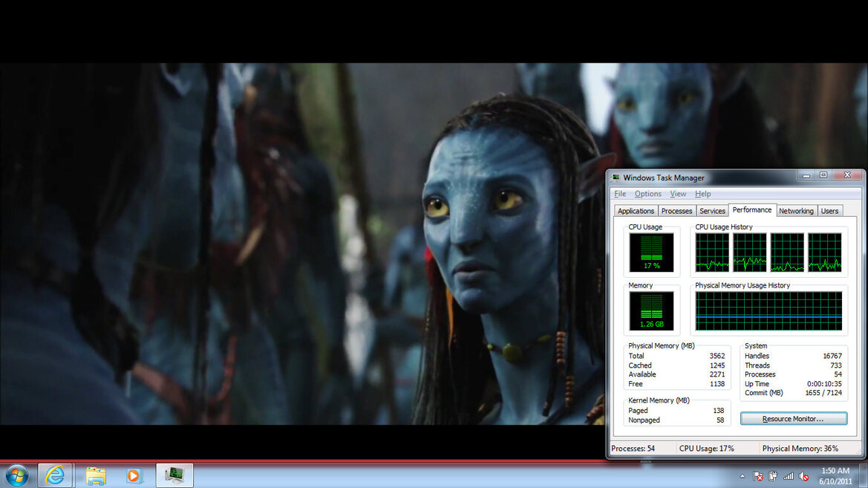The width and height of the screenshot is (868, 488).
Task: Switch to the Users tab
Action: point(829,211)
